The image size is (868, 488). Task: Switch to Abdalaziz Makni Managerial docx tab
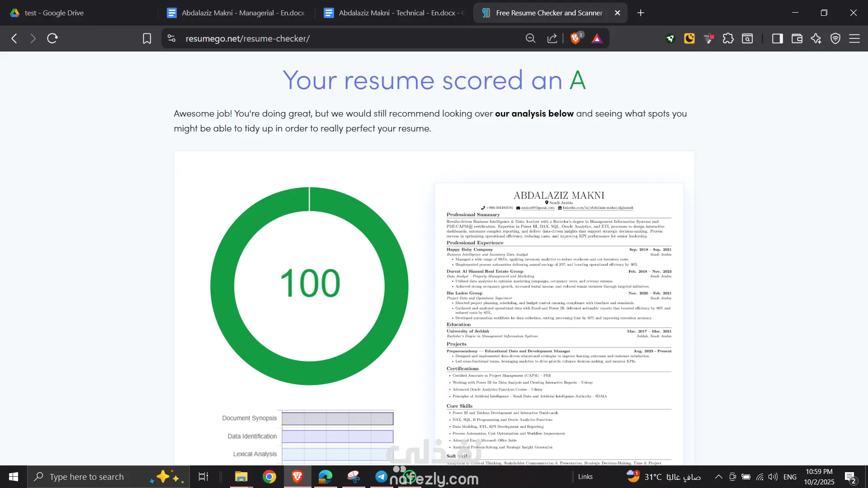click(243, 13)
